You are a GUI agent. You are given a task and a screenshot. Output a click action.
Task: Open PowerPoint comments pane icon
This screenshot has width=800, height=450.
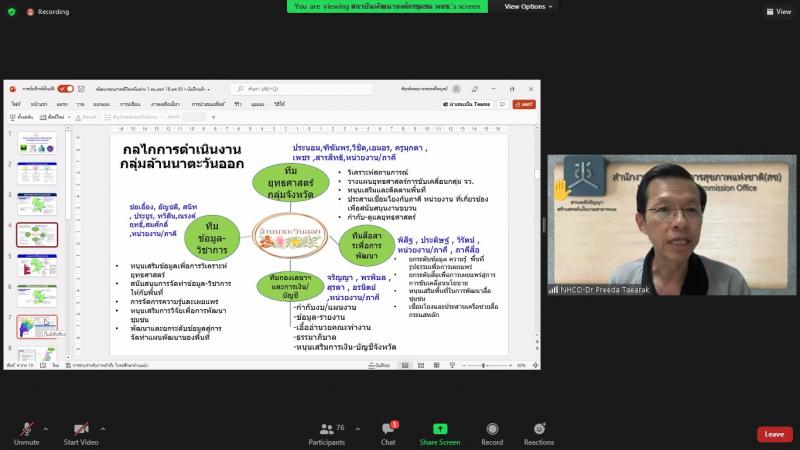point(503,104)
